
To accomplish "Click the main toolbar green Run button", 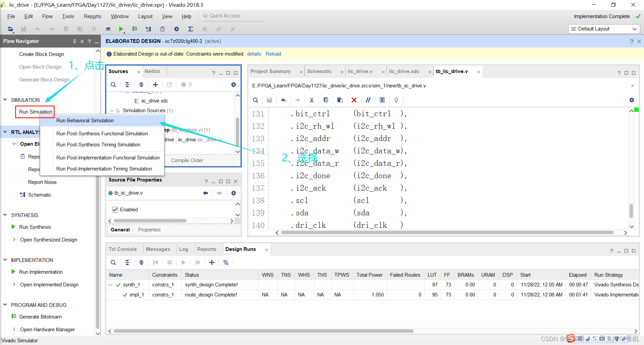I will click(121, 29).
